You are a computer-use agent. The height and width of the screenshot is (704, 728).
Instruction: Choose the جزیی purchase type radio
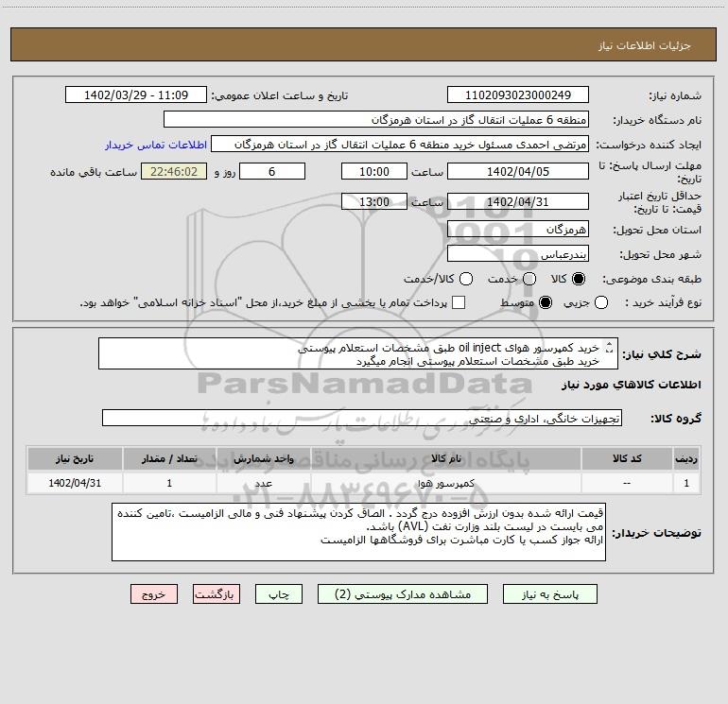601,302
